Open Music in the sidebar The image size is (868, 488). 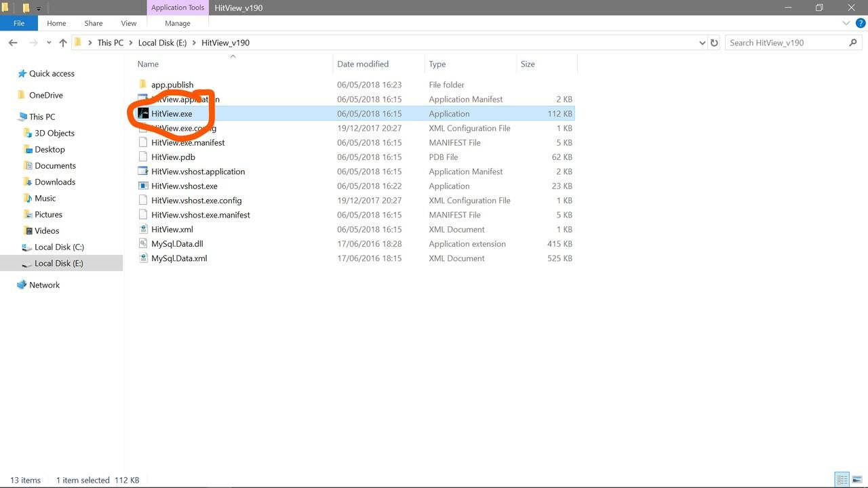coord(45,199)
